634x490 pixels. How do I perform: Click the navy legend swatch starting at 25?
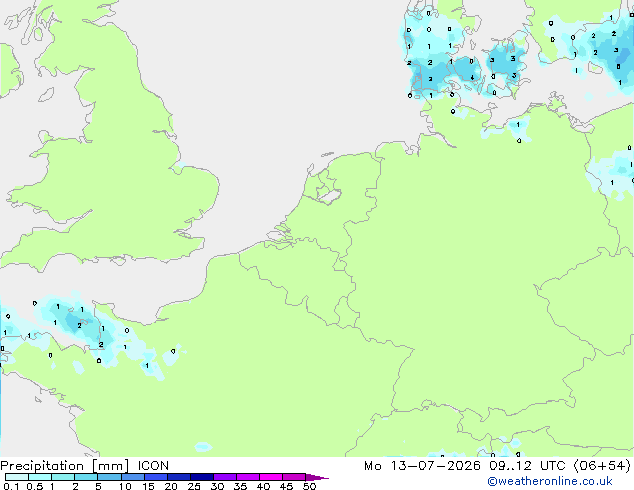coord(202,477)
